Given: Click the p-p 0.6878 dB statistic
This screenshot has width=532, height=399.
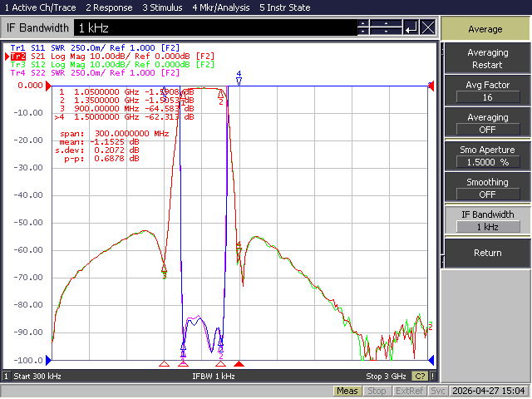Looking at the screenshot, I should pyautogui.click(x=101, y=159).
